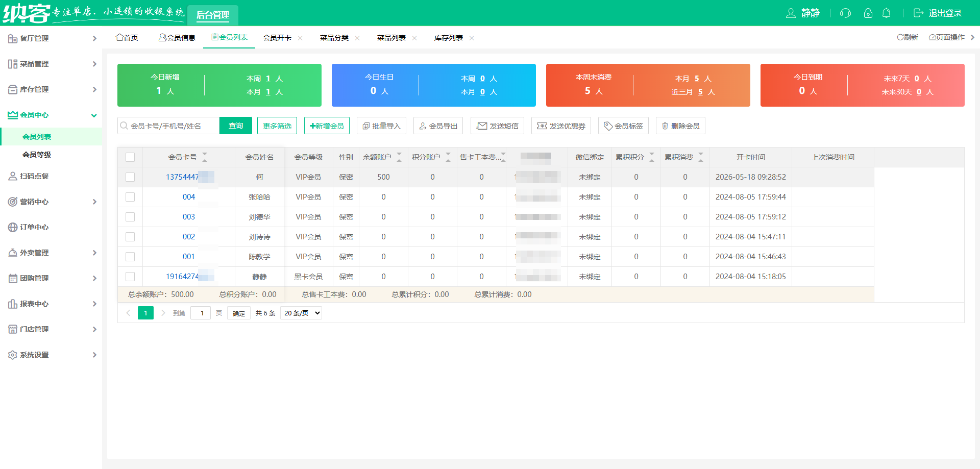Click the 刷新 refresh icon
The image size is (980, 469).
click(900, 37)
